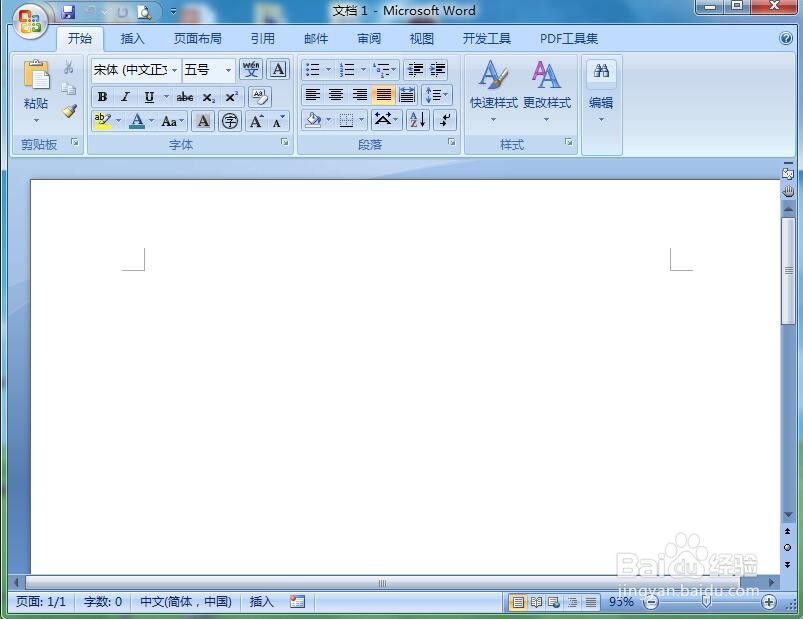Image resolution: width=803 pixels, height=619 pixels.
Task: Center align text
Action: 336,95
